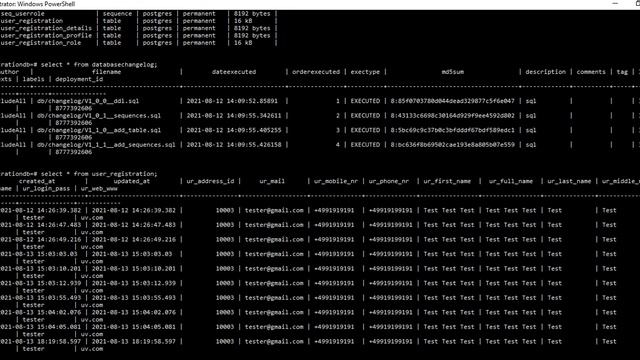Select user_registration_details table name
The image size is (640, 360).
point(46,28)
